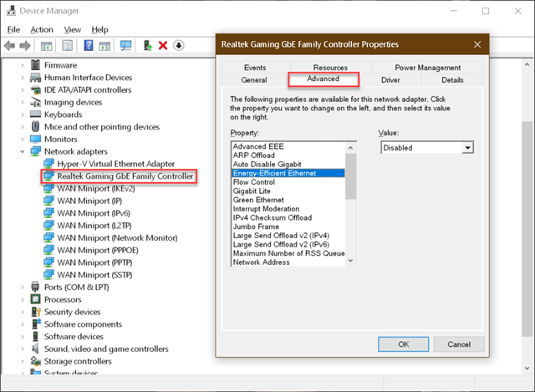The width and height of the screenshot is (535, 392).
Task: Click the Network adapters category icon
Action: [35, 151]
